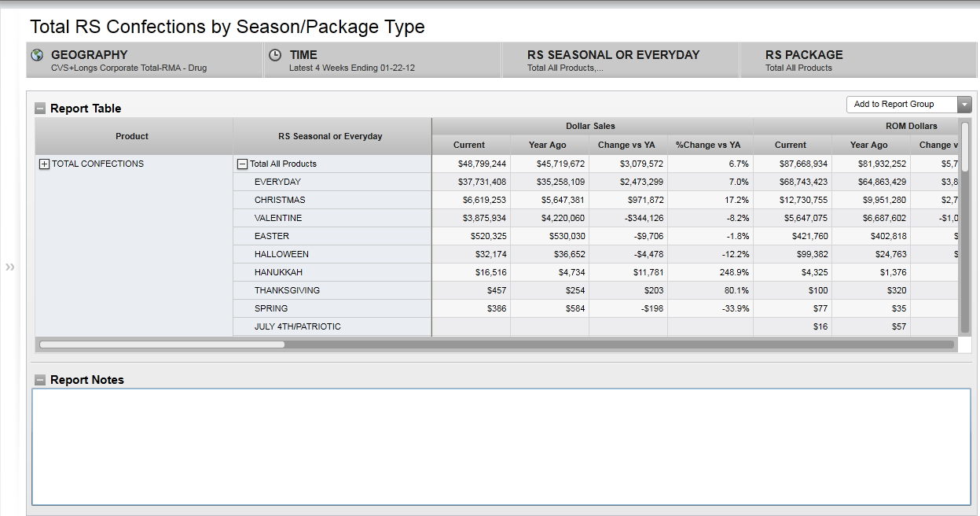Expand the TOTAL CONFECTIONS row
Screen dimensions: 980x516
pos(44,164)
